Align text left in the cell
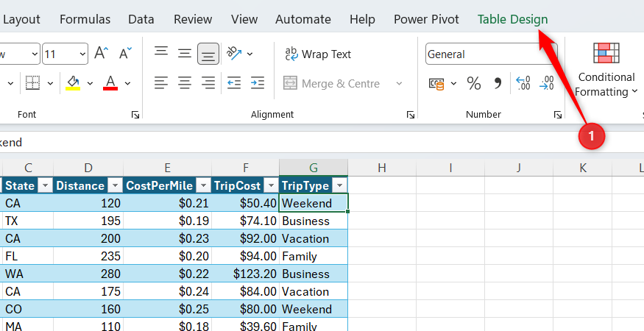644x331 pixels. click(x=161, y=83)
